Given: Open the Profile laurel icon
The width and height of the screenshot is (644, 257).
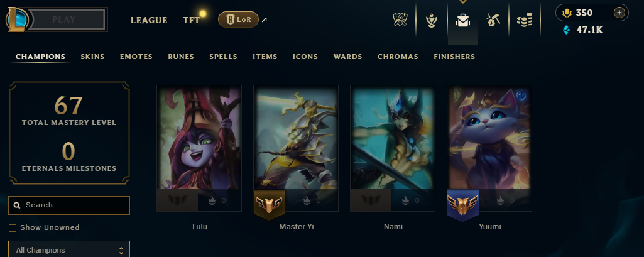Looking at the screenshot, I should point(431,20).
